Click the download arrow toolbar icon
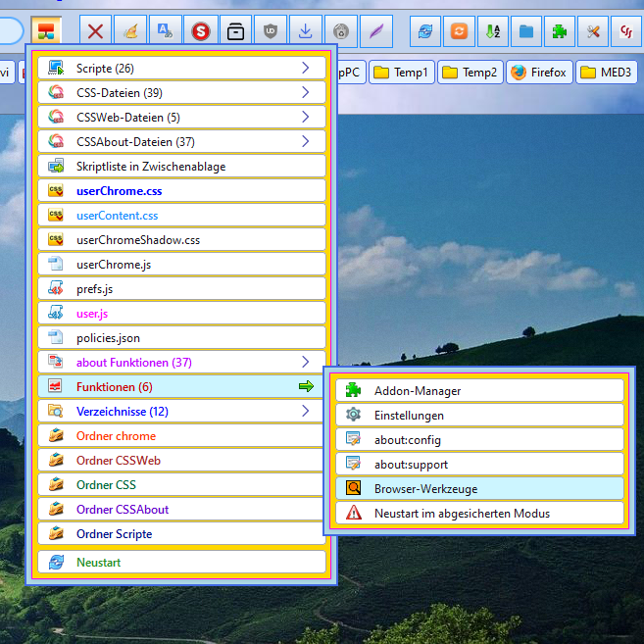 [306, 31]
